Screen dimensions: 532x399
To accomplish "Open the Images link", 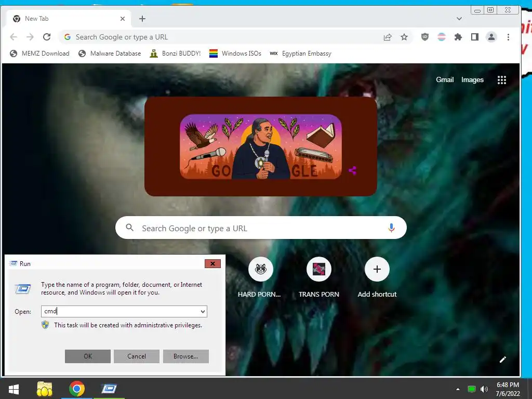I will click(472, 79).
